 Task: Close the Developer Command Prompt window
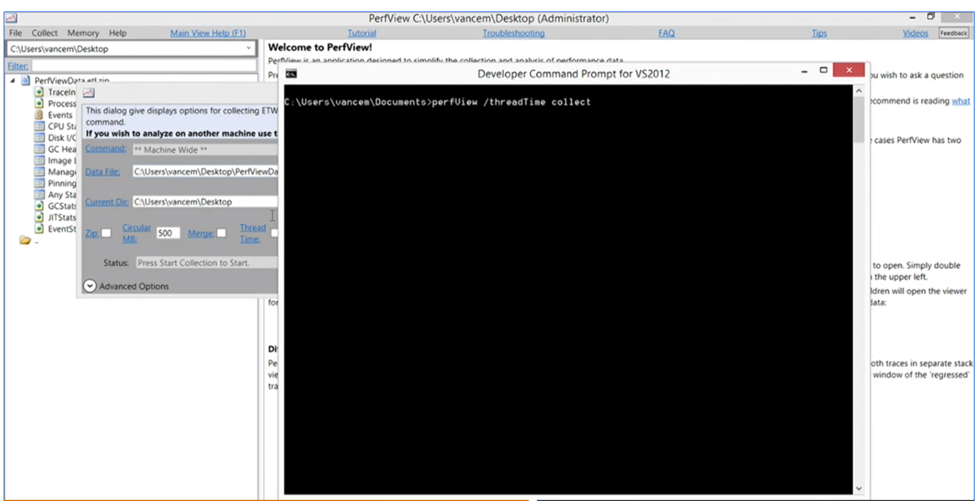(x=849, y=70)
